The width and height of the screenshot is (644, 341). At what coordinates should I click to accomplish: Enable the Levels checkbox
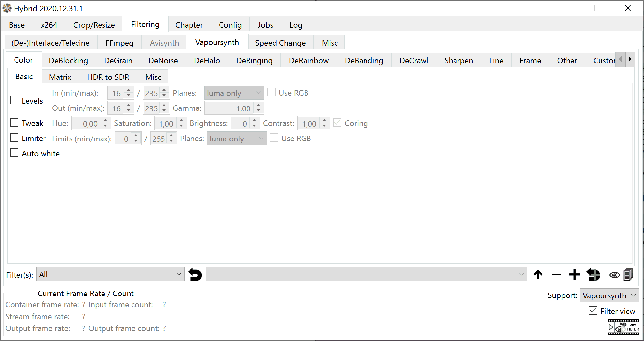14,100
